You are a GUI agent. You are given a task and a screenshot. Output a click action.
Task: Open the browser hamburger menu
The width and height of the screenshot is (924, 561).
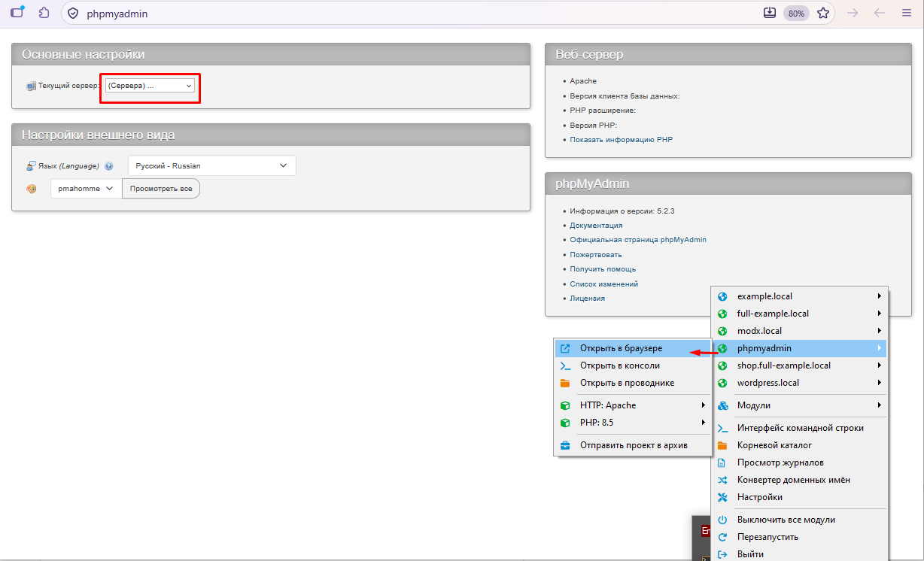[906, 13]
